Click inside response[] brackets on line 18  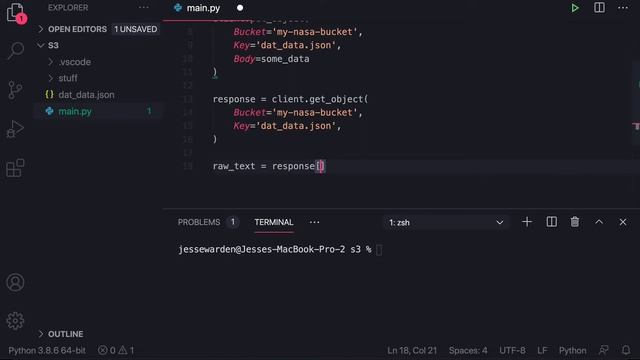320,166
